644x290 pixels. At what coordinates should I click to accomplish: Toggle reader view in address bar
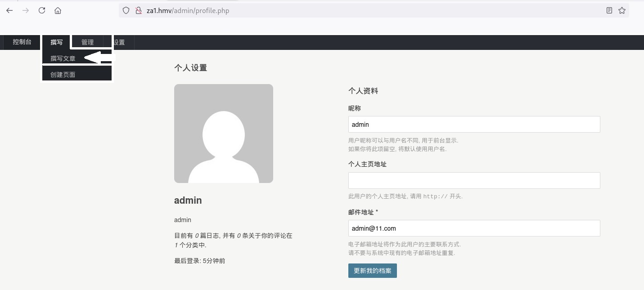(x=609, y=10)
